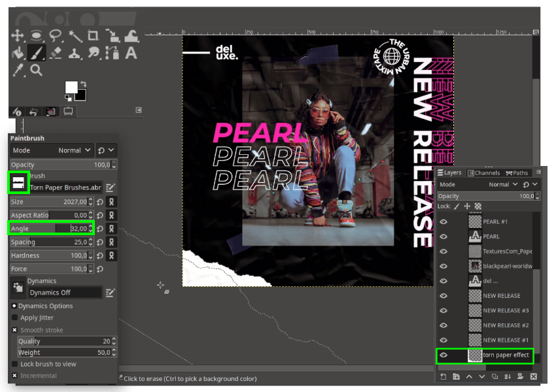
Task: Hide the torn paper effect layer
Action: point(443,355)
